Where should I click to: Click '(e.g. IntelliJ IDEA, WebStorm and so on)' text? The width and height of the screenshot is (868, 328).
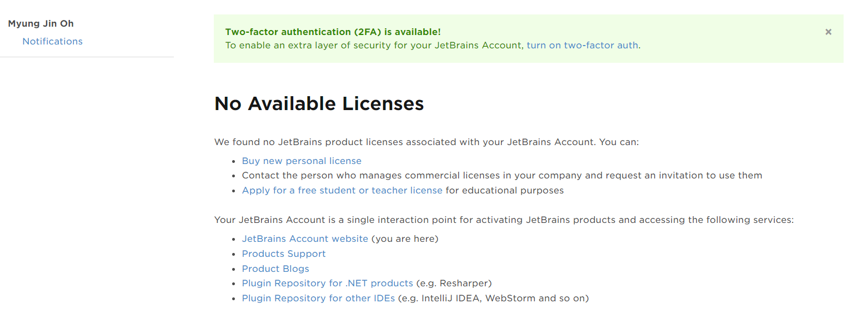493,298
